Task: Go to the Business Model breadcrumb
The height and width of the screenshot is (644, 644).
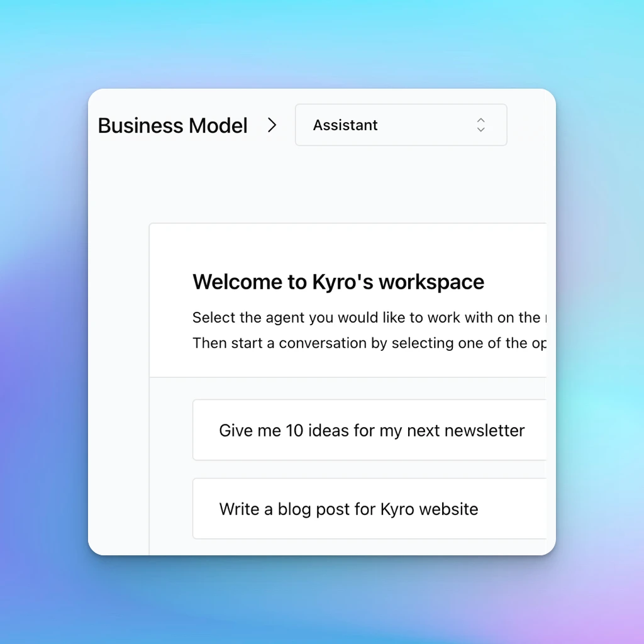Action: [x=172, y=125]
